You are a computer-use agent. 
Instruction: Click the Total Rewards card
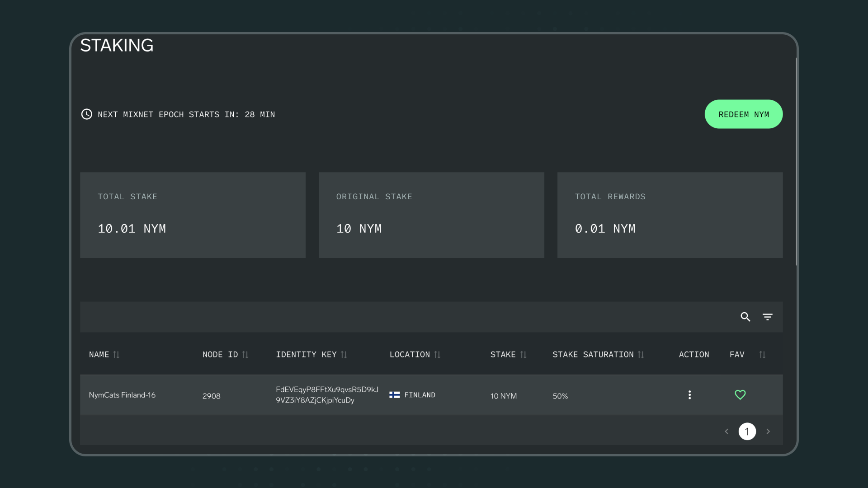point(670,215)
